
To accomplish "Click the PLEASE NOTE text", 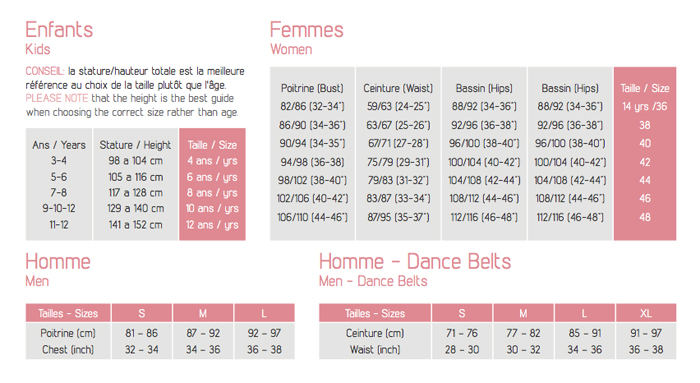I will point(57,98).
